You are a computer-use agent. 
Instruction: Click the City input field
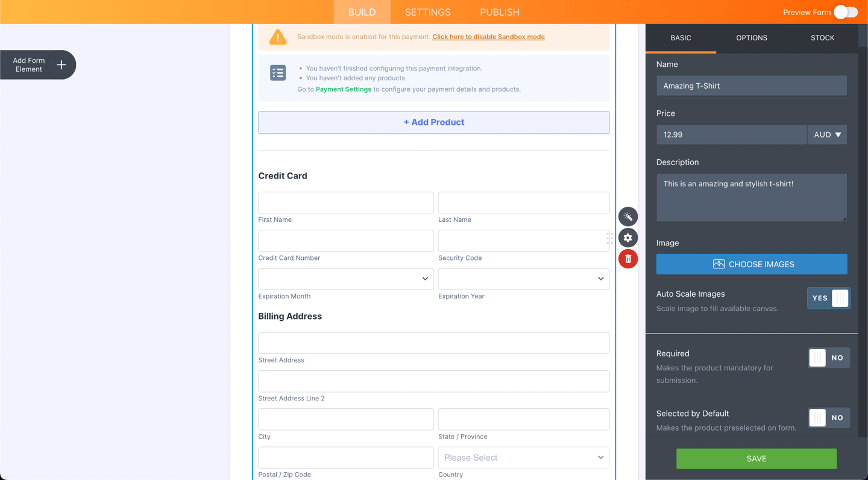[346, 419]
